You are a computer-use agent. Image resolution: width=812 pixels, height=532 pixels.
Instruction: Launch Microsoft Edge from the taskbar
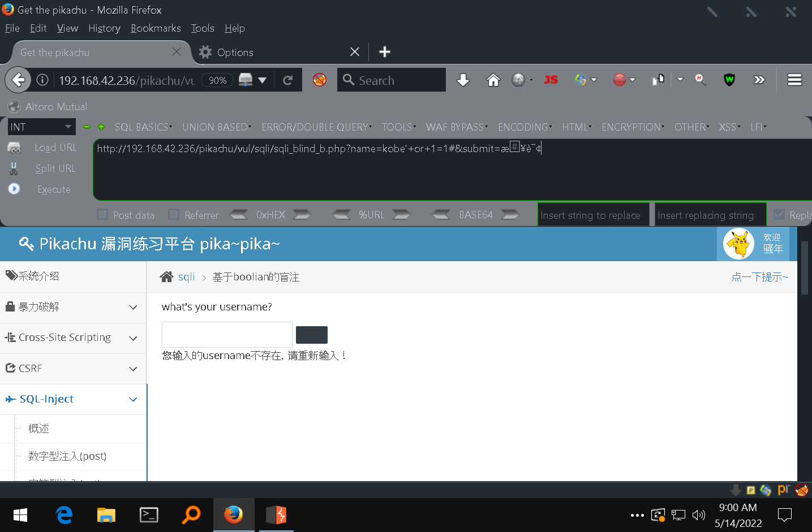tap(65, 515)
